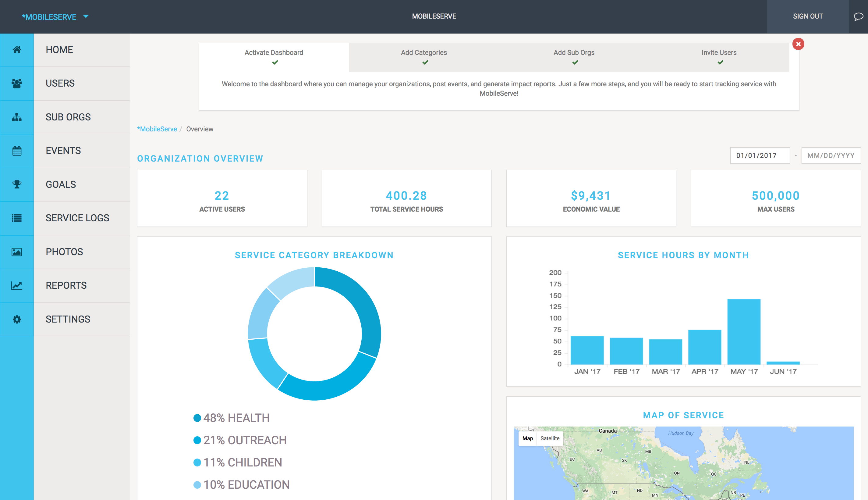Click the Goals sidebar icon
This screenshot has height=500, width=868.
coord(17,184)
